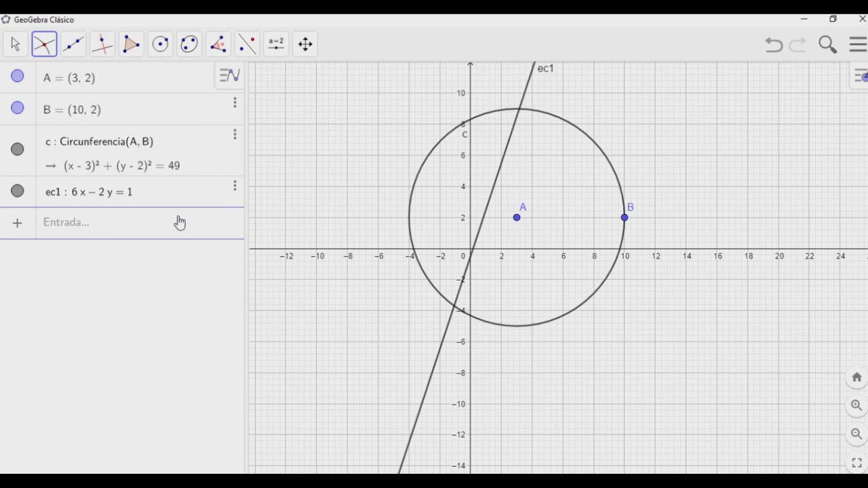Select the Ellipse conic tool

click(x=189, y=45)
